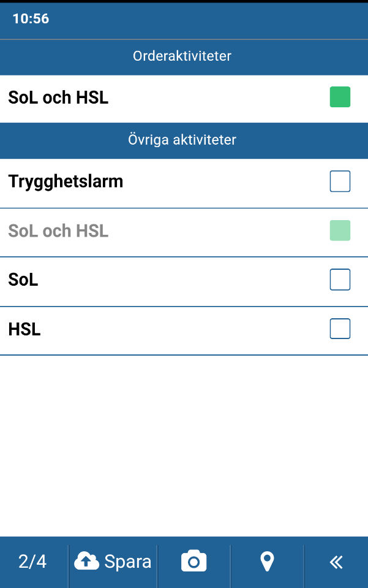Tap the Övriga aktiviteter section header
Viewport: 368px width, 588px height.
point(184,140)
